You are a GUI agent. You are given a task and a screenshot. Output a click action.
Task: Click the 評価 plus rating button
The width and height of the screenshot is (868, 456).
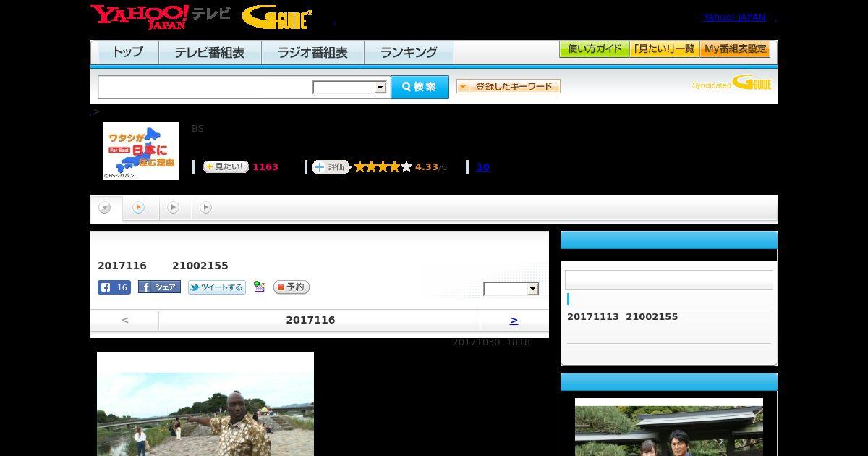click(x=331, y=167)
